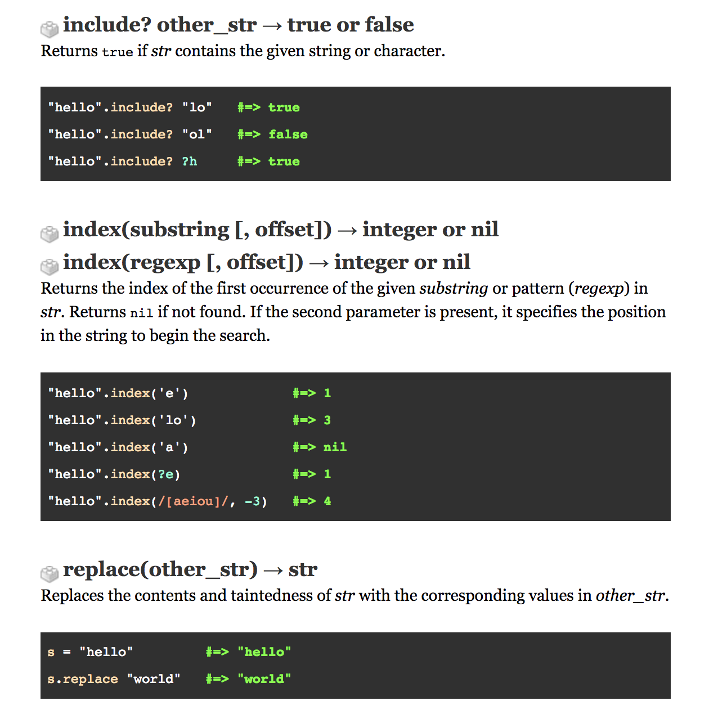Open the index(substring [, offset]) method heading
The width and height of the screenshot is (709, 728).
click(280, 230)
